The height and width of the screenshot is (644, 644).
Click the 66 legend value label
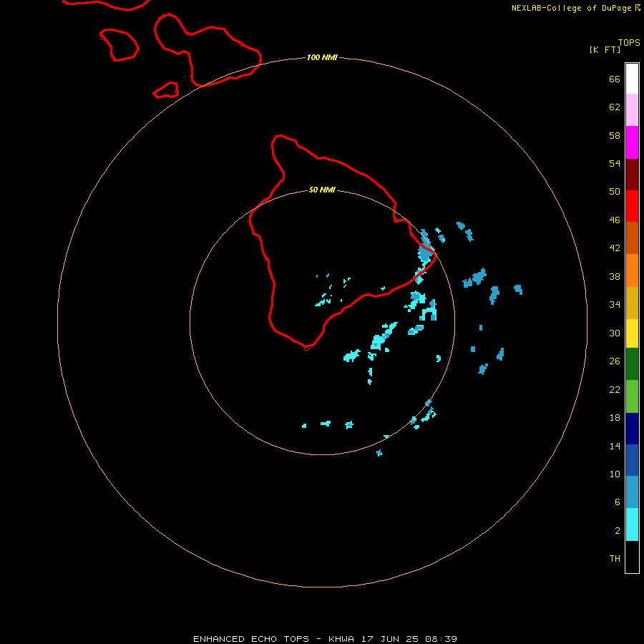tap(615, 79)
